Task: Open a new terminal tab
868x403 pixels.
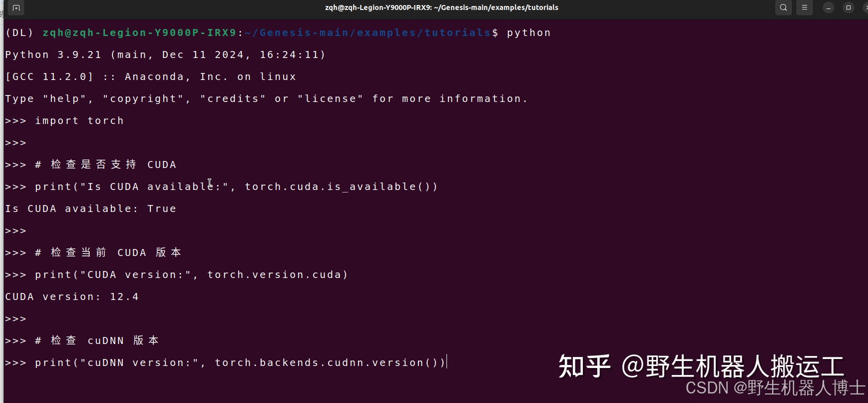Action: 16,7
